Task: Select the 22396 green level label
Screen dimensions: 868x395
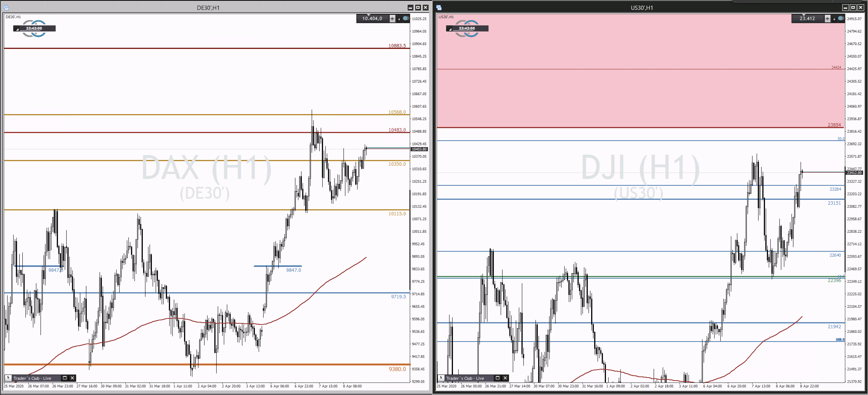Action: (x=834, y=280)
